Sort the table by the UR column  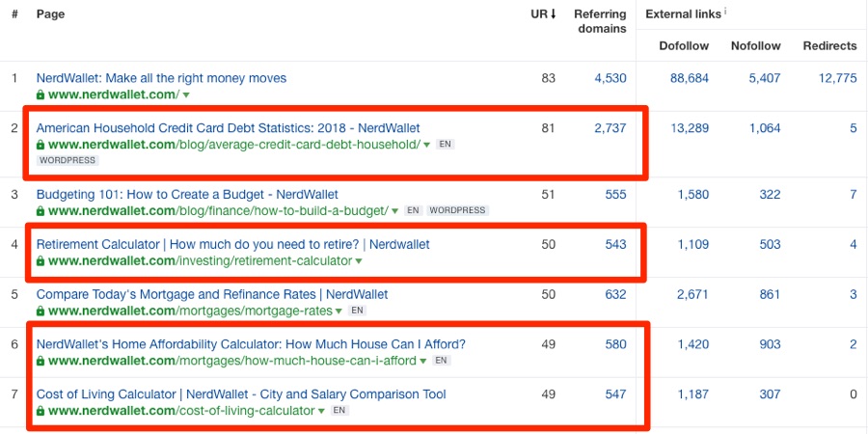[x=543, y=14]
